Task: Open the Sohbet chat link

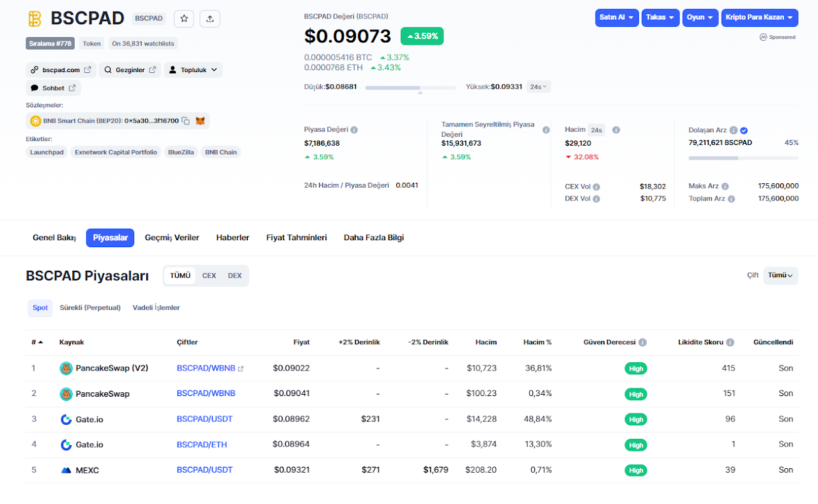Action: pos(53,88)
